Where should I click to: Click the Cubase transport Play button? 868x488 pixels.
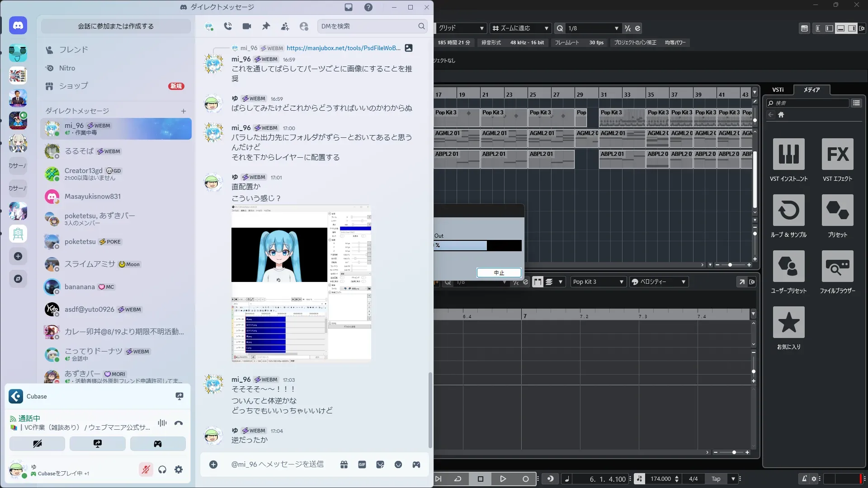[503, 479]
